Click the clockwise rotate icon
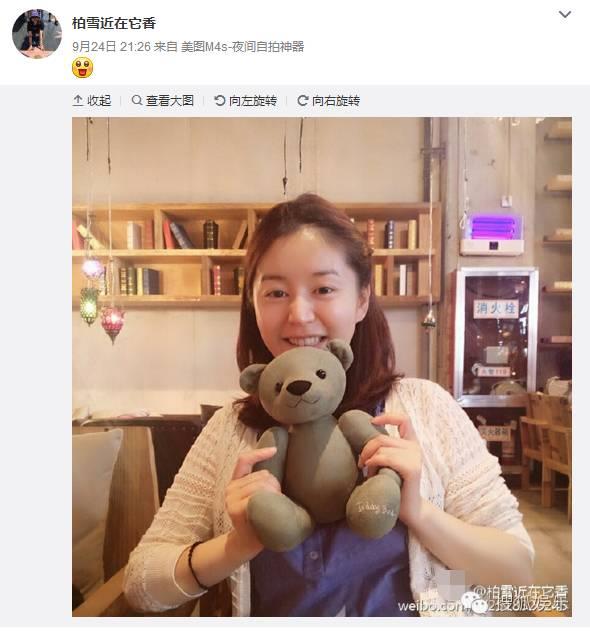Viewport: 590px width, 632px height. pos(303,100)
